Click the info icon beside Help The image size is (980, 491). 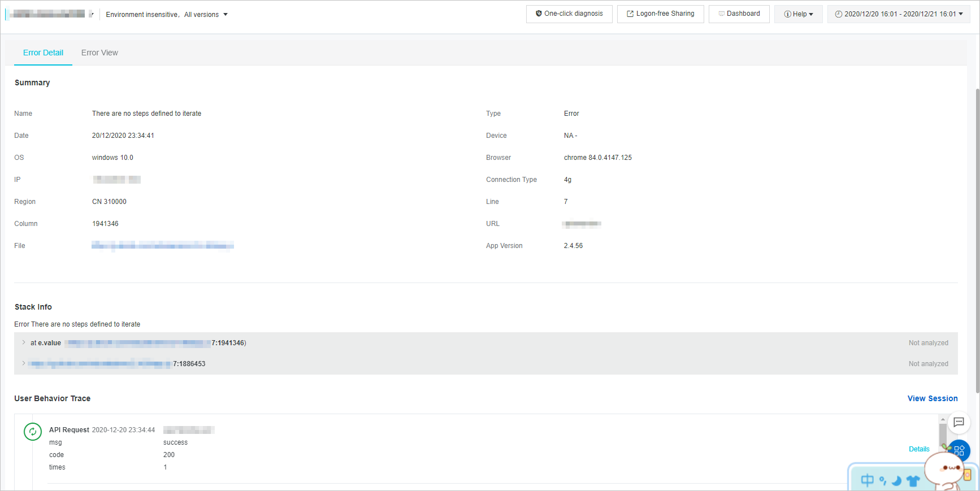click(x=787, y=14)
